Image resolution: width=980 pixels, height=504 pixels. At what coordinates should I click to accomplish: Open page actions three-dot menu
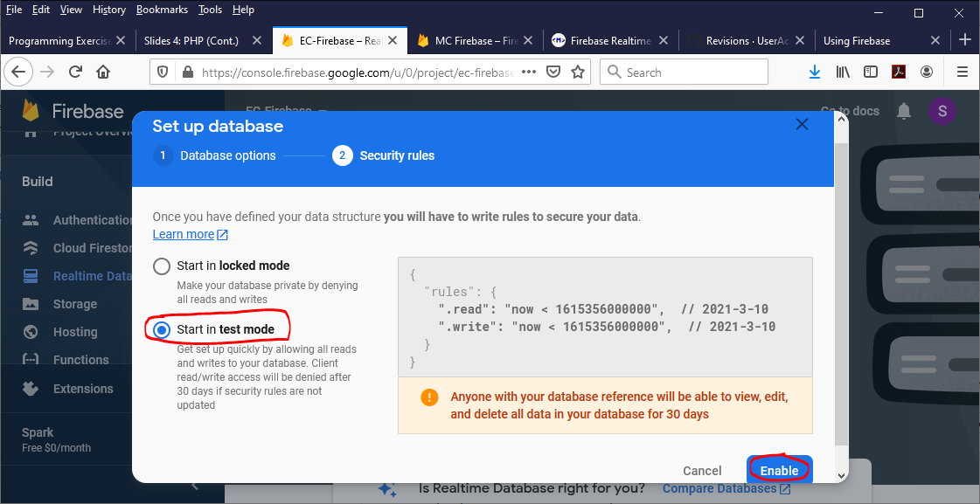[x=528, y=72]
